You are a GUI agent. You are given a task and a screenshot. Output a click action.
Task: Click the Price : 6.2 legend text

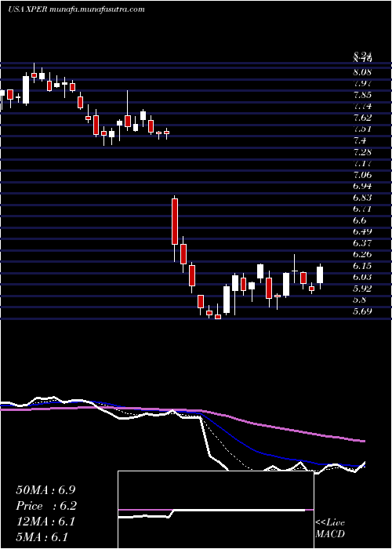coord(46,506)
